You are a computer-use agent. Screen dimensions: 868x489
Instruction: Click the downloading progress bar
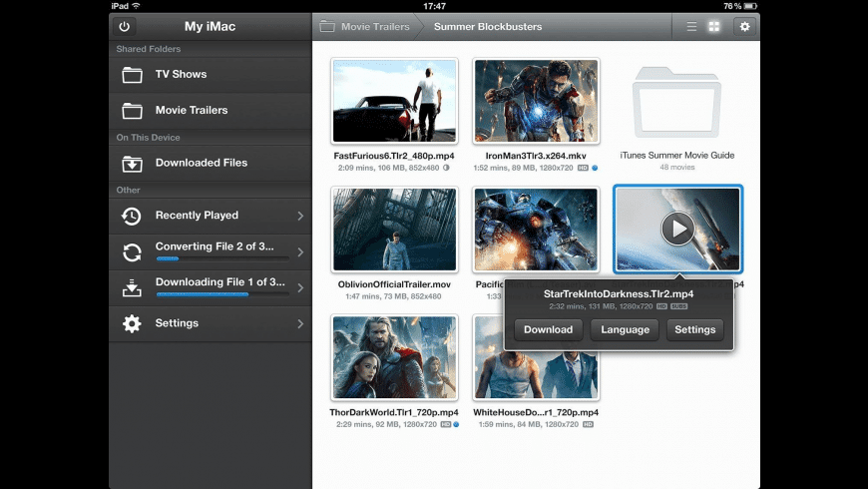click(222, 294)
